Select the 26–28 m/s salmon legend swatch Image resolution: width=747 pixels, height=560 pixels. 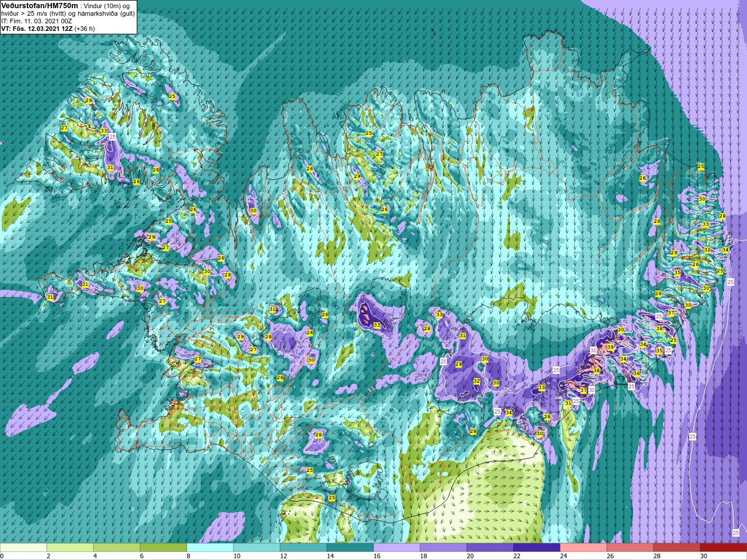(x=630, y=548)
